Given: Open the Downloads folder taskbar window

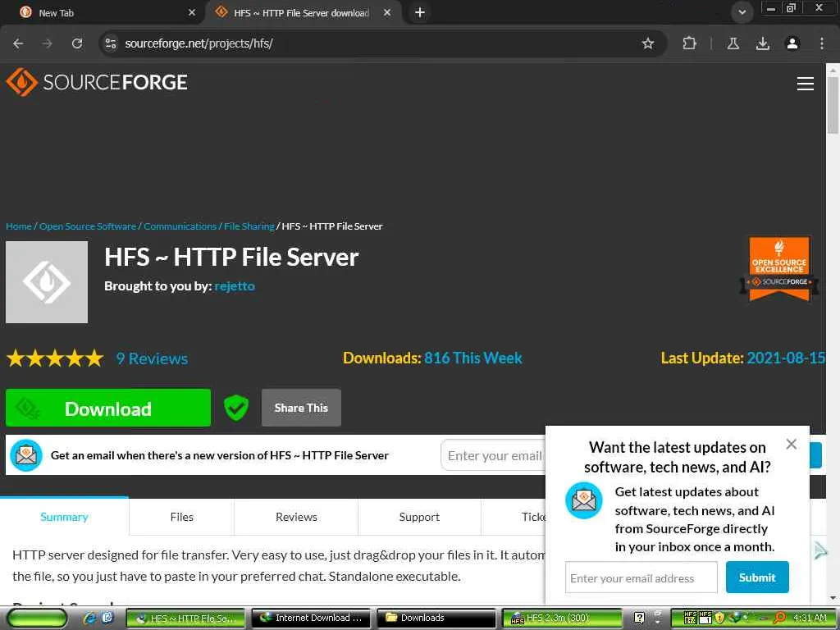Looking at the screenshot, I should (436, 619).
